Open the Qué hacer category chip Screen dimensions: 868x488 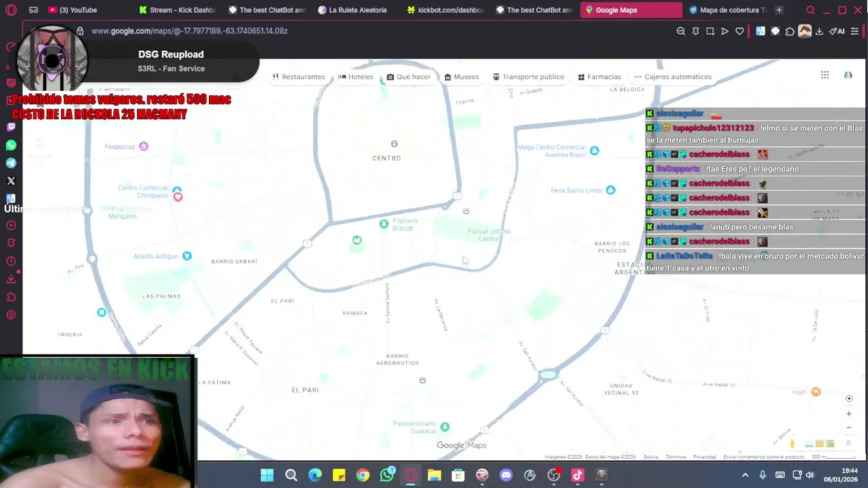(408, 77)
